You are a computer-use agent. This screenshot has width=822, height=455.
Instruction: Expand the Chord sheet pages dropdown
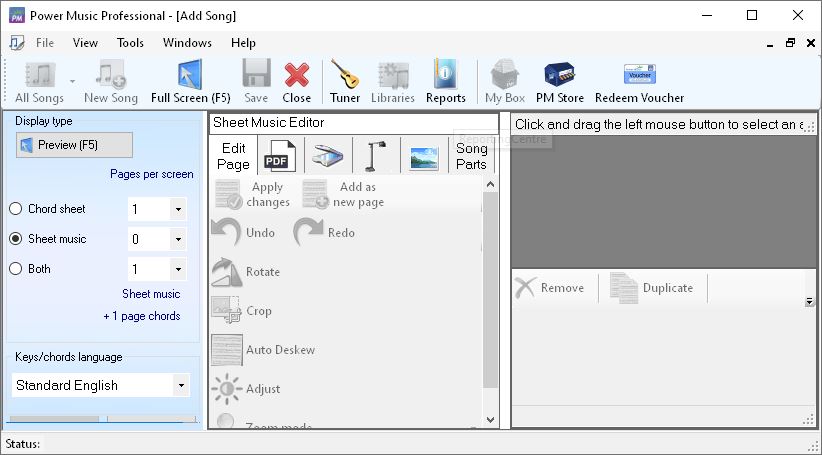click(x=177, y=210)
